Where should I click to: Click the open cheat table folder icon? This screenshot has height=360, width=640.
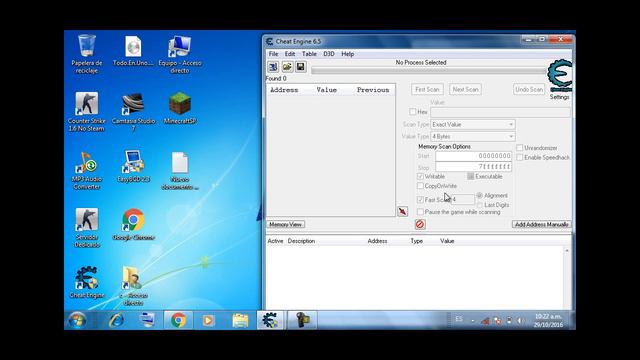tap(287, 67)
